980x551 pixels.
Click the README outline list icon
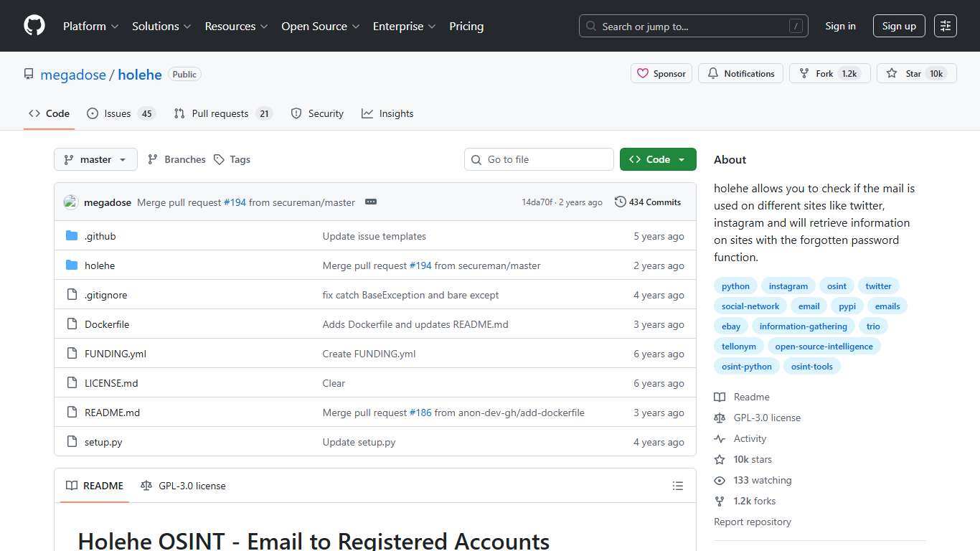[x=677, y=486]
